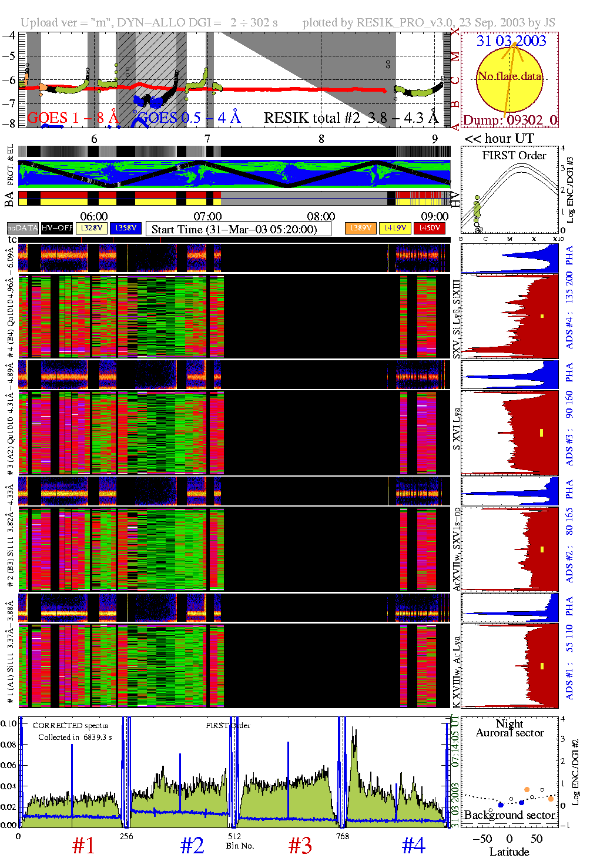Select the red #1 channel label
The width and height of the screenshot is (590, 868).
(83, 846)
